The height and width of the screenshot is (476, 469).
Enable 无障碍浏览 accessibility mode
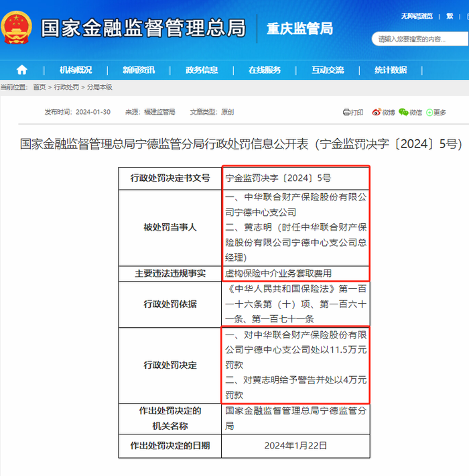(417, 15)
